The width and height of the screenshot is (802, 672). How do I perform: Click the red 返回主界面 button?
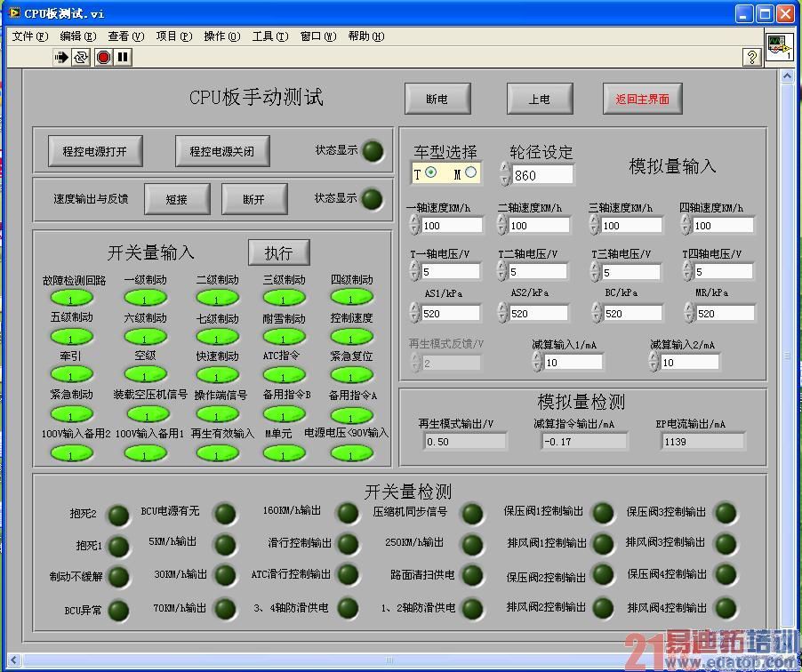[642, 99]
